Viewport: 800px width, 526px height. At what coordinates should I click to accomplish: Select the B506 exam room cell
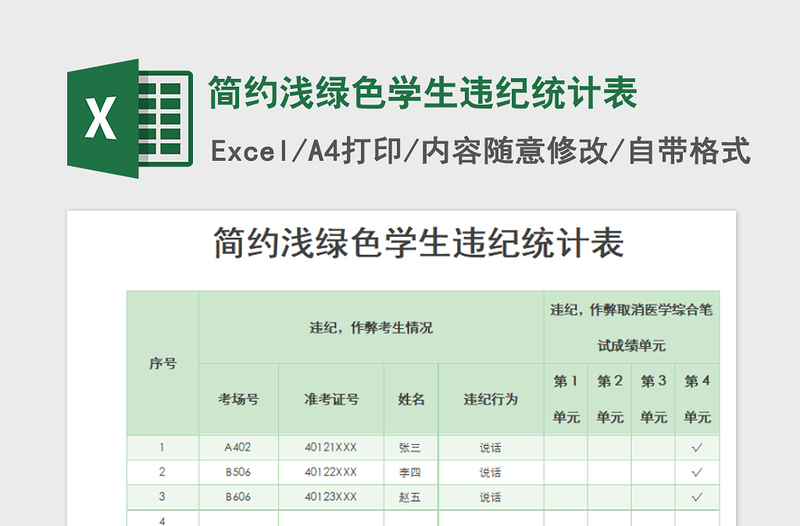[x=239, y=472]
